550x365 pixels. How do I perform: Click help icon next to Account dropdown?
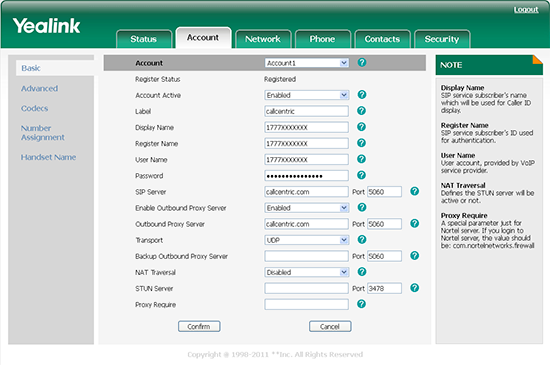(362, 62)
